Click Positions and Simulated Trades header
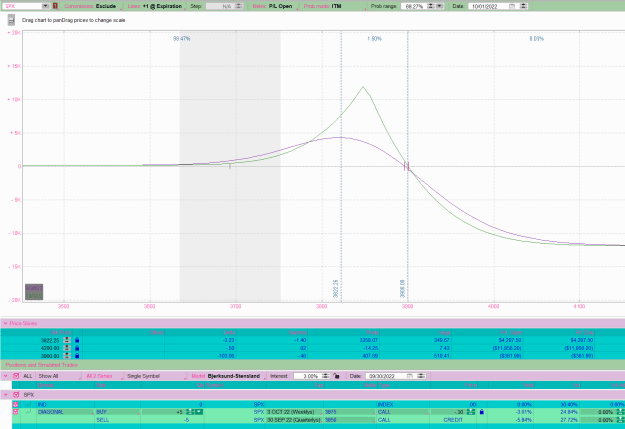The width and height of the screenshot is (625, 429). coord(41,365)
